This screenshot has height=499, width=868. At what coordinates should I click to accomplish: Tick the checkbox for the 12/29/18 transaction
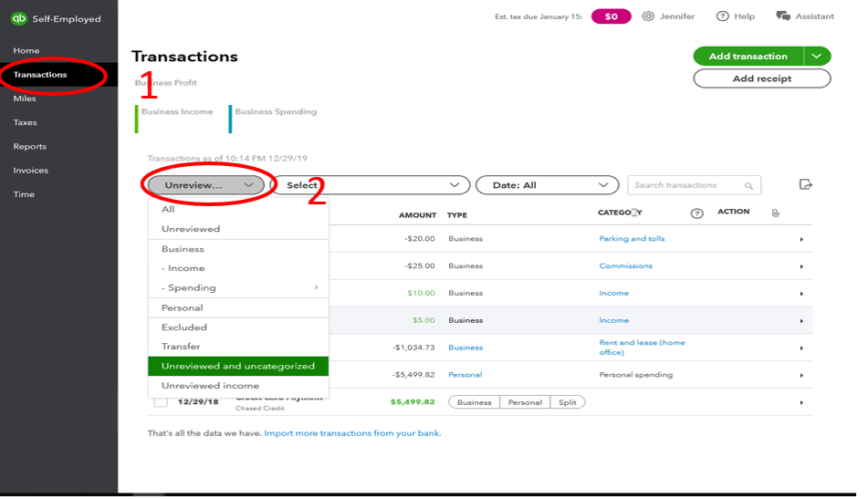pyautogui.click(x=161, y=402)
